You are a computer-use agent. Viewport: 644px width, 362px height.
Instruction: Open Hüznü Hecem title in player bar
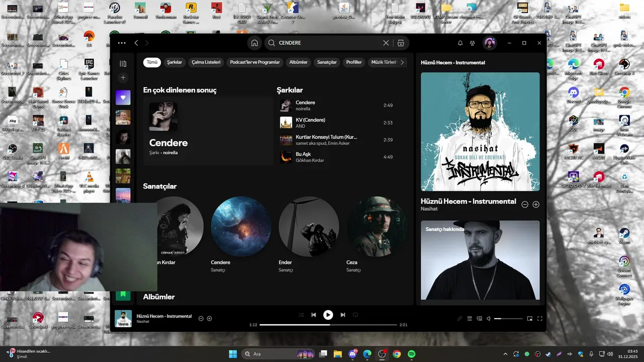point(164,316)
